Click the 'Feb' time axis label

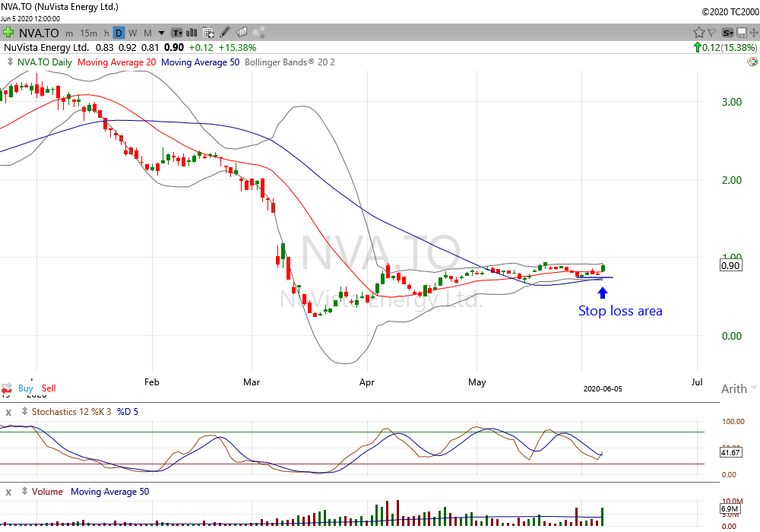[152, 382]
